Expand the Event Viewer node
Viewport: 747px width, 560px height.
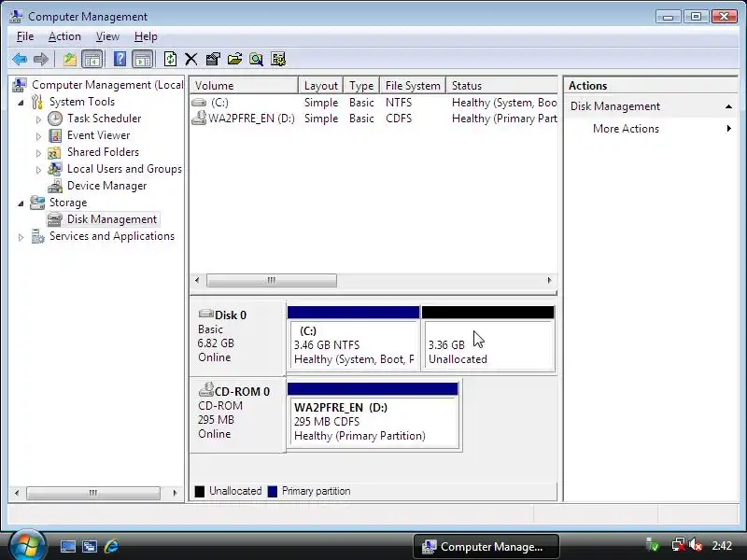38,136
